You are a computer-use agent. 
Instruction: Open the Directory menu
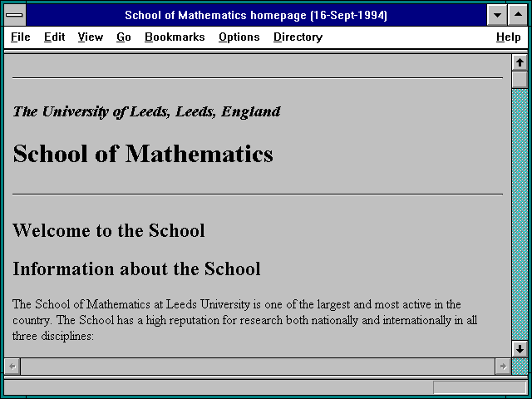pyautogui.click(x=298, y=37)
